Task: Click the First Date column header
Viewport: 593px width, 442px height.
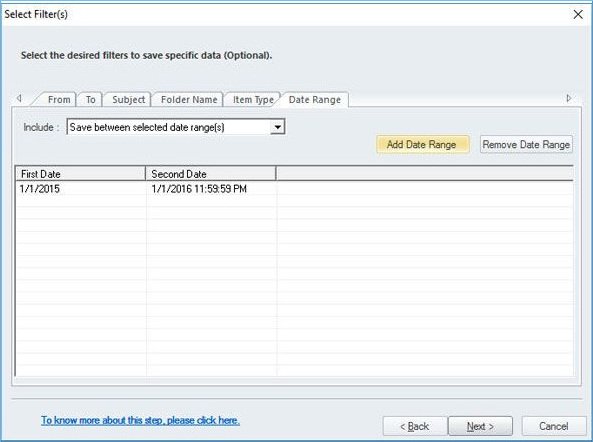Action: pyautogui.click(x=80, y=174)
